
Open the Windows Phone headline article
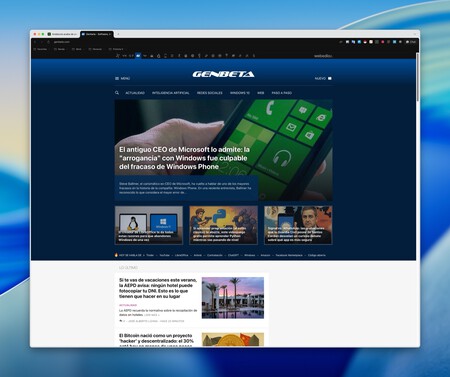[x=184, y=158]
